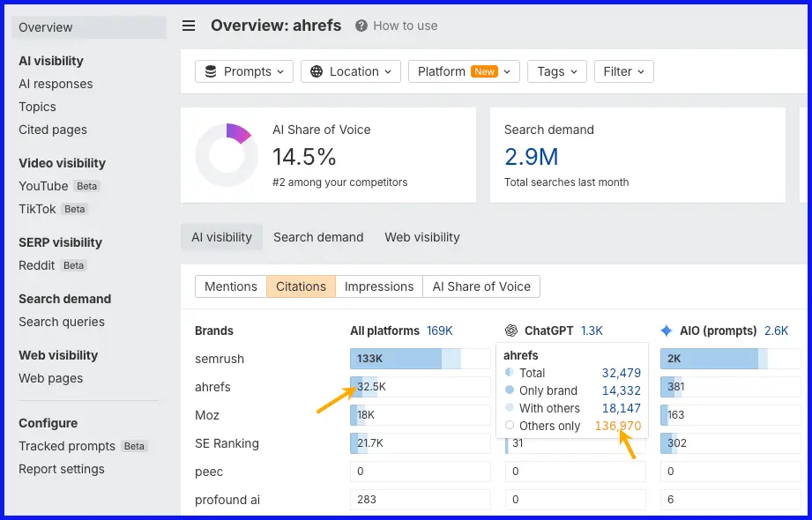Screen dimensions: 812x520
Task: Open Overview in the sidebar
Action: 89,27
